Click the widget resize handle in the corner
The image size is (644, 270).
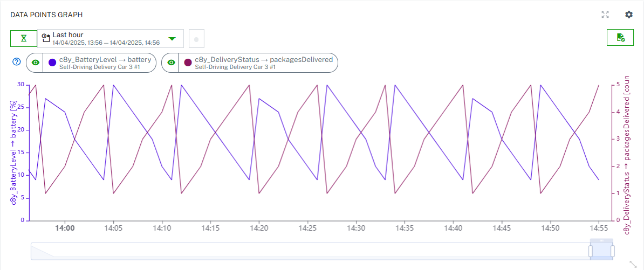click(x=633, y=264)
